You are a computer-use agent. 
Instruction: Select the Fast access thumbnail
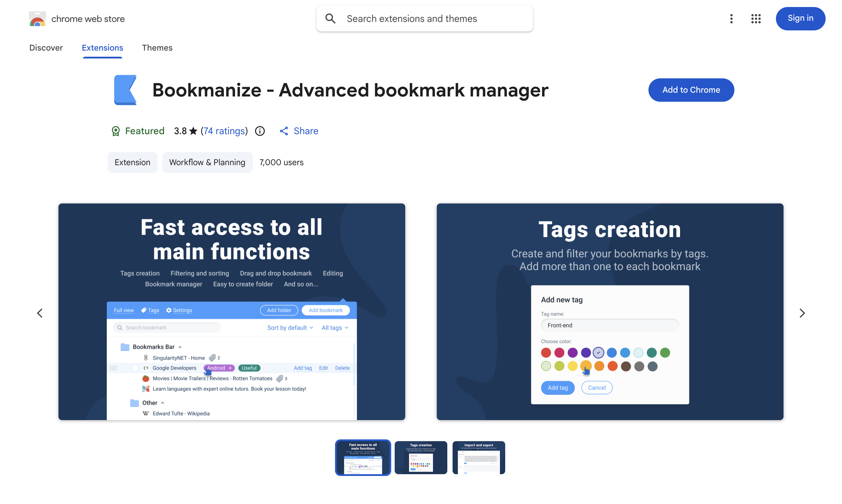[363, 458]
